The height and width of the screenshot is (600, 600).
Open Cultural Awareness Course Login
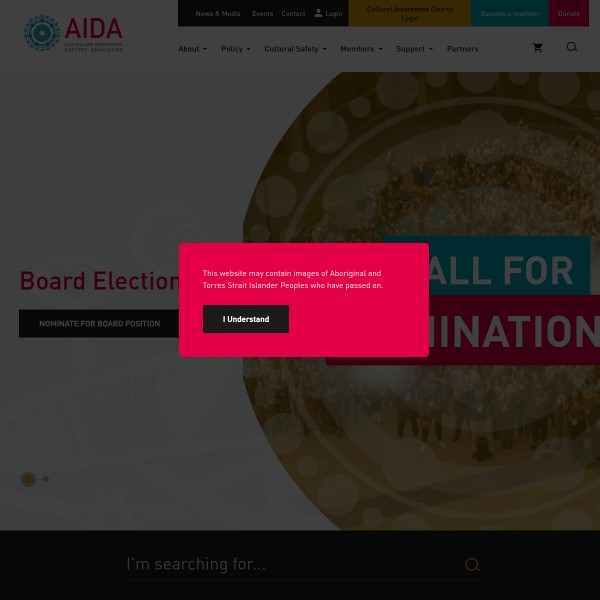pyautogui.click(x=409, y=13)
